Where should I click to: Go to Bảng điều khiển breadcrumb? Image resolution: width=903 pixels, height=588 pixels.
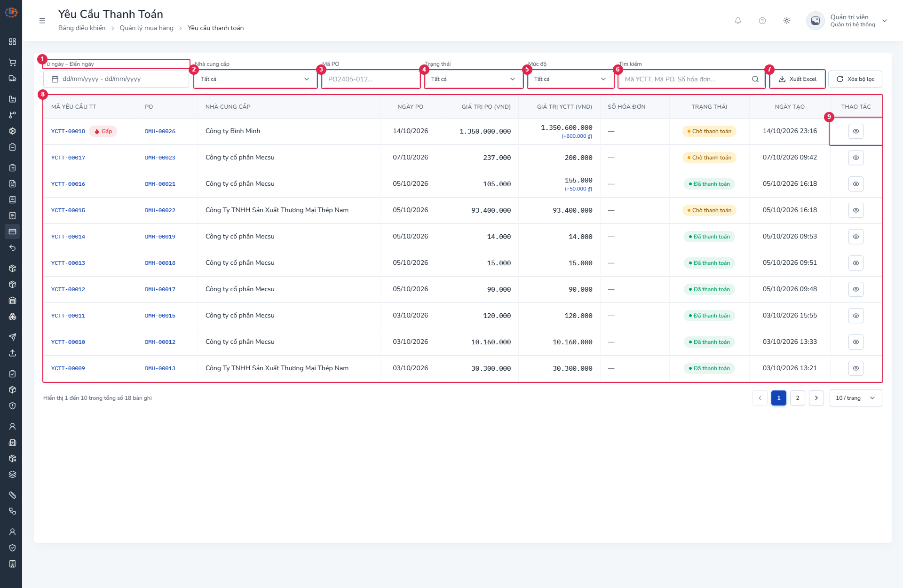pos(82,28)
